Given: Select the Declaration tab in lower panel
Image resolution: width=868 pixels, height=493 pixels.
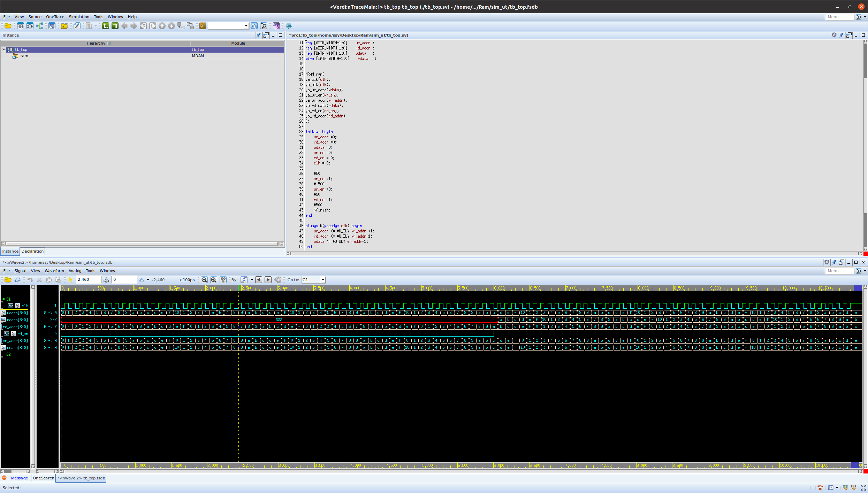Looking at the screenshot, I should tap(32, 251).
